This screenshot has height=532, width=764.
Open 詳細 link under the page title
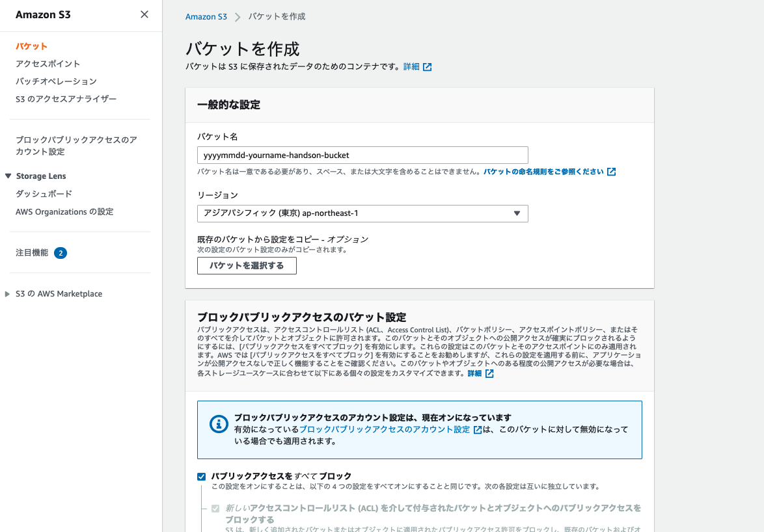pos(411,67)
